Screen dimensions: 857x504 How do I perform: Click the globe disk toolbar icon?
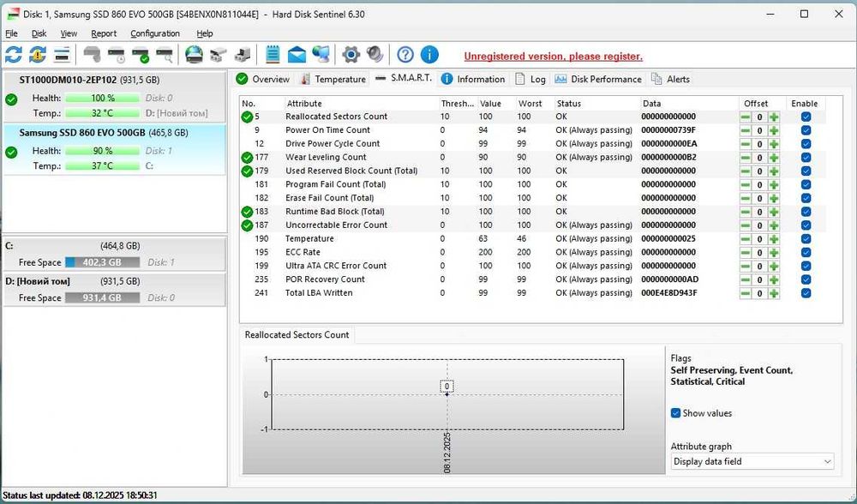tap(194, 55)
